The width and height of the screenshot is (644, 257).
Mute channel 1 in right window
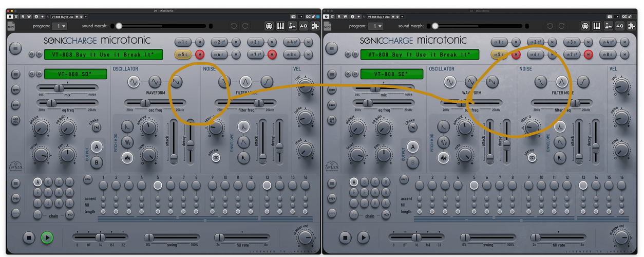(516, 42)
